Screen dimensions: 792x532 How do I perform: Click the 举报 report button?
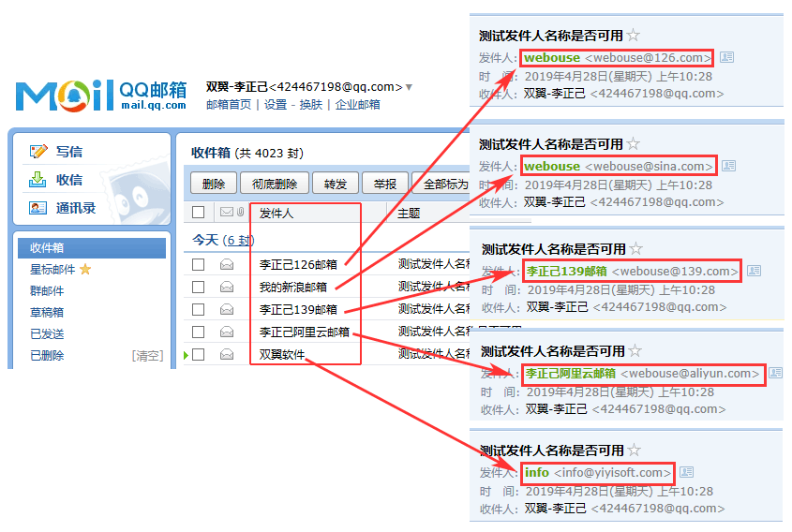[385, 184]
